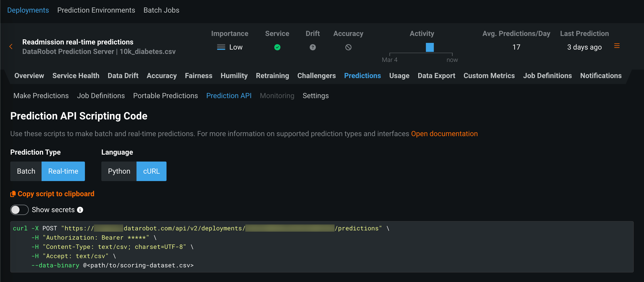
Task: Switch to Portable Predictions sub-tab
Action: pos(165,96)
